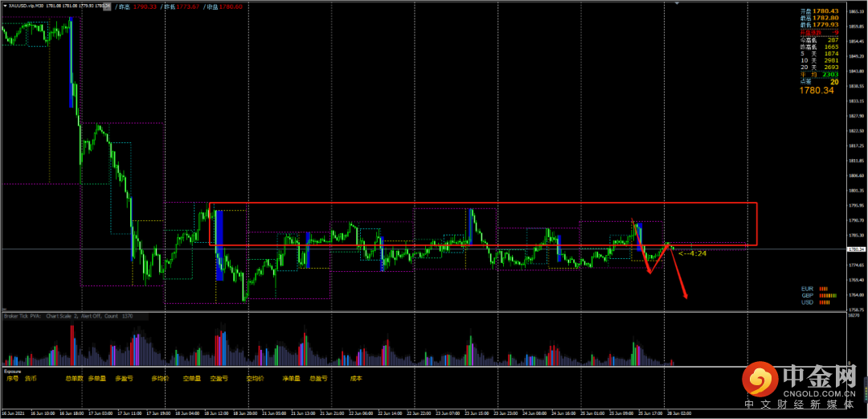The image size is (868, 419).
Task: Click the 点差 20 spread row
Action: click(819, 82)
